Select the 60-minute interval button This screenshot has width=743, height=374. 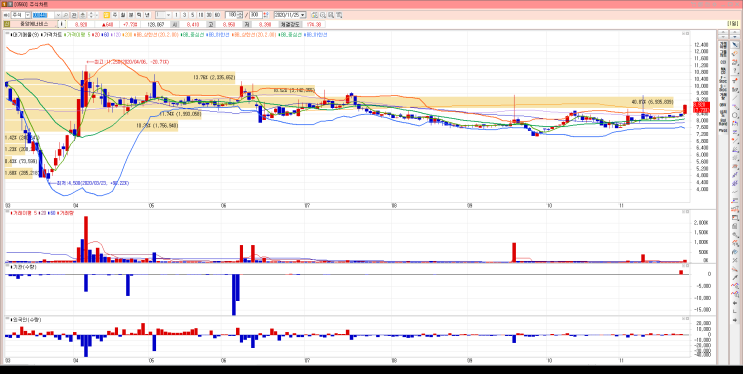click(217, 15)
